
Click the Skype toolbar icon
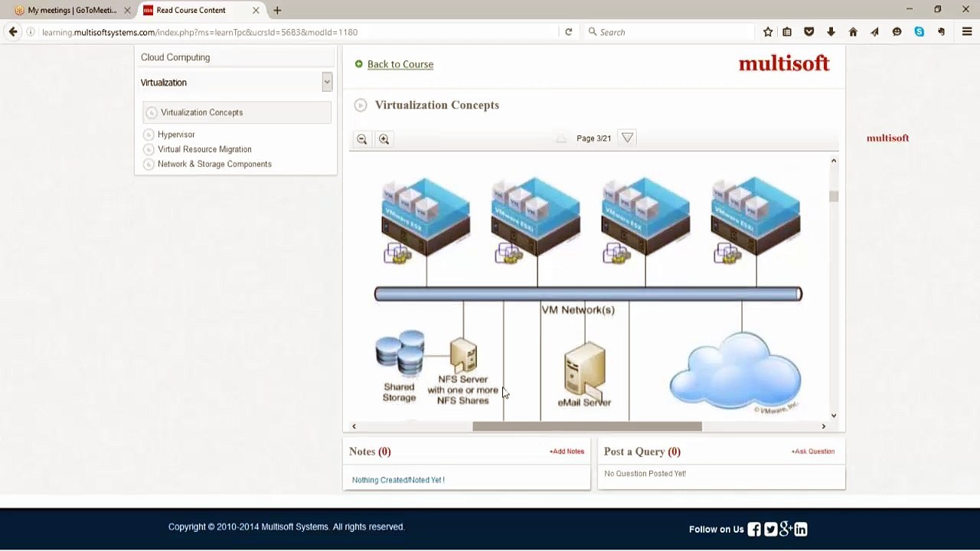919,32
